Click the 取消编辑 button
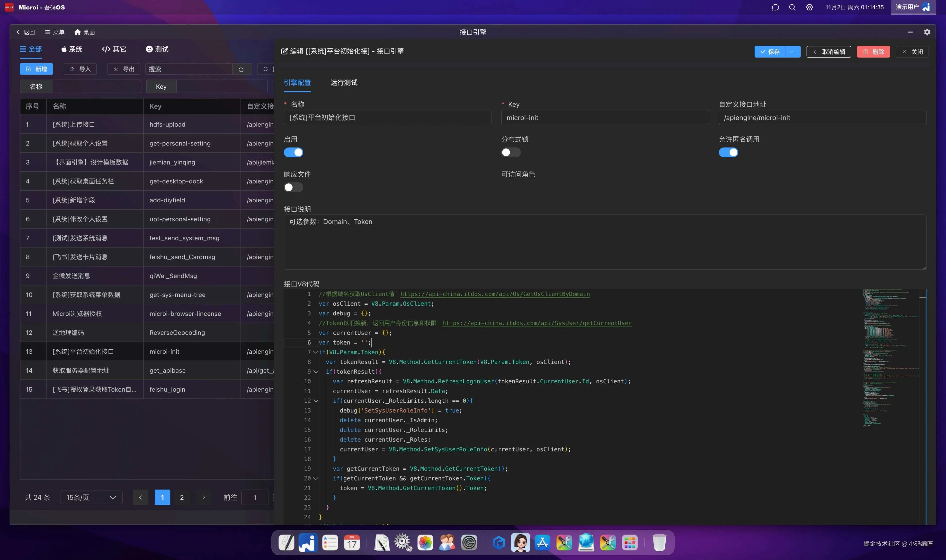Image resolution: width=946 pixels, height=560 pixels. 829,52
